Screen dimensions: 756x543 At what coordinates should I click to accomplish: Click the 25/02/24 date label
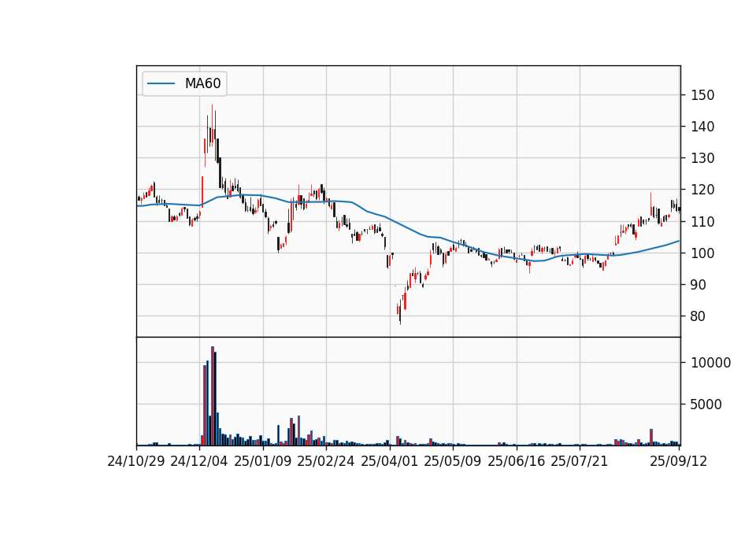point(326,461)
